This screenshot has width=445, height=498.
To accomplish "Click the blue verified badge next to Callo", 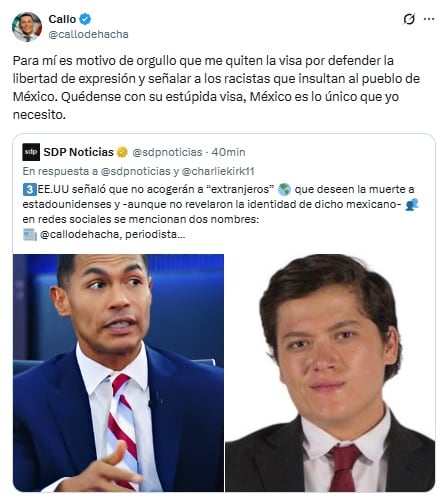I will coord(85,19).
